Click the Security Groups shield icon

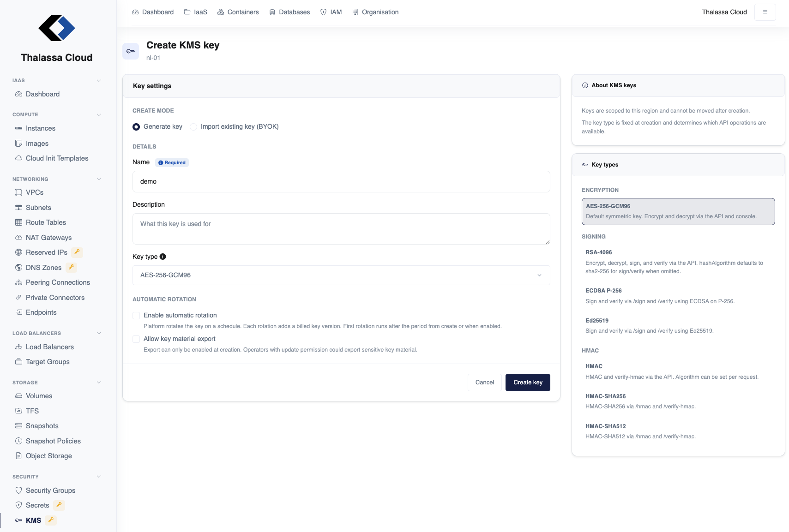coord(18,490)
